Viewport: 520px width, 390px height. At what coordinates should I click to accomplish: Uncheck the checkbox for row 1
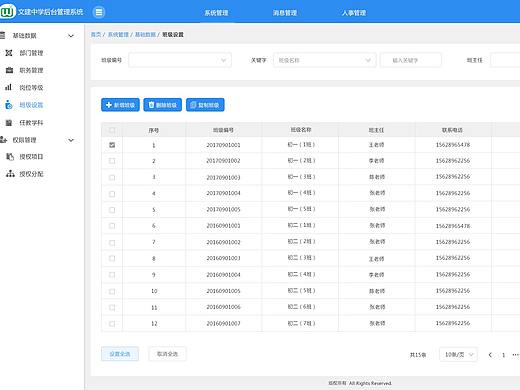tap(112, 145)
